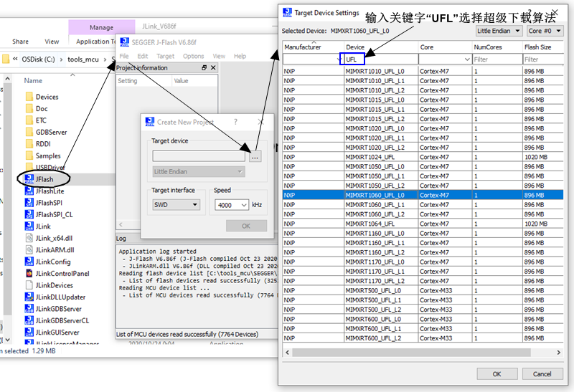Click OK in Target Device Settings
Image resolution: width=574 pixels, height=392 pixels.
[x=497, y=373]
